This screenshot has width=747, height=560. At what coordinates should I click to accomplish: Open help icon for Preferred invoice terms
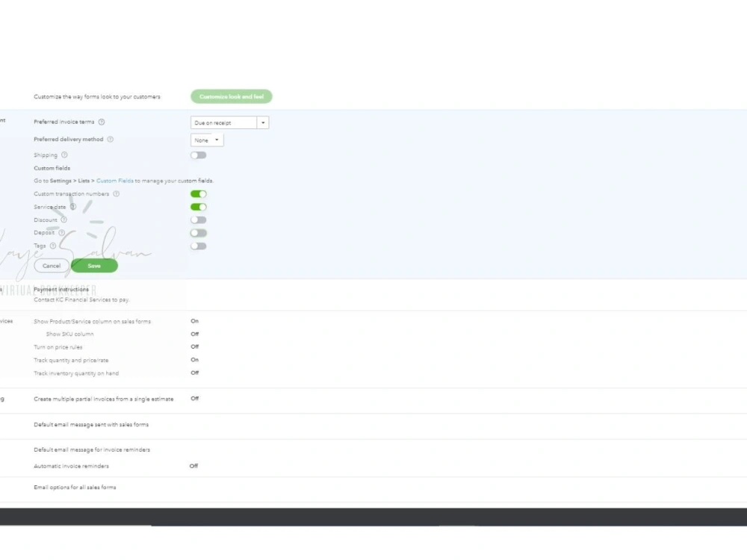click(102, 122)
